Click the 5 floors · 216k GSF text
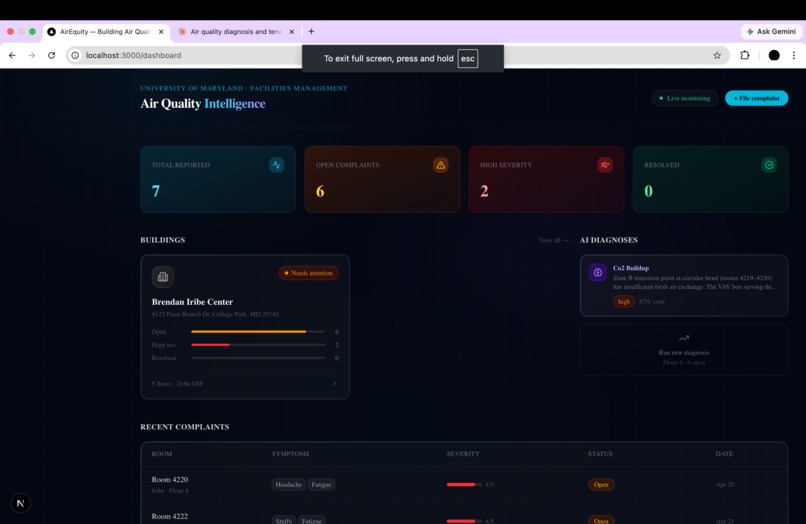The width and height of the screenshot is (806, 524). (x=177, y=384)
